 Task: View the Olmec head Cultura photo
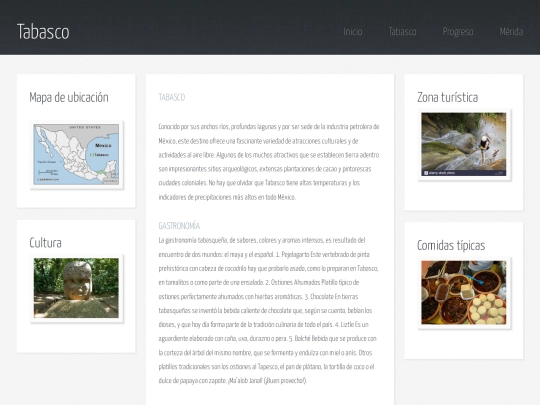tap(76, 288)
